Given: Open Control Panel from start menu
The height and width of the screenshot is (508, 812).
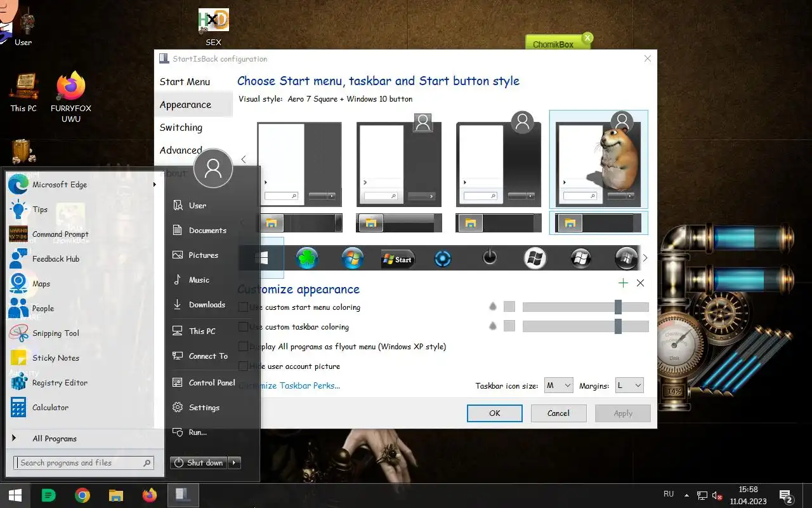Looking at the screenshot, I should pyautogui.click(x=212, y=383).
